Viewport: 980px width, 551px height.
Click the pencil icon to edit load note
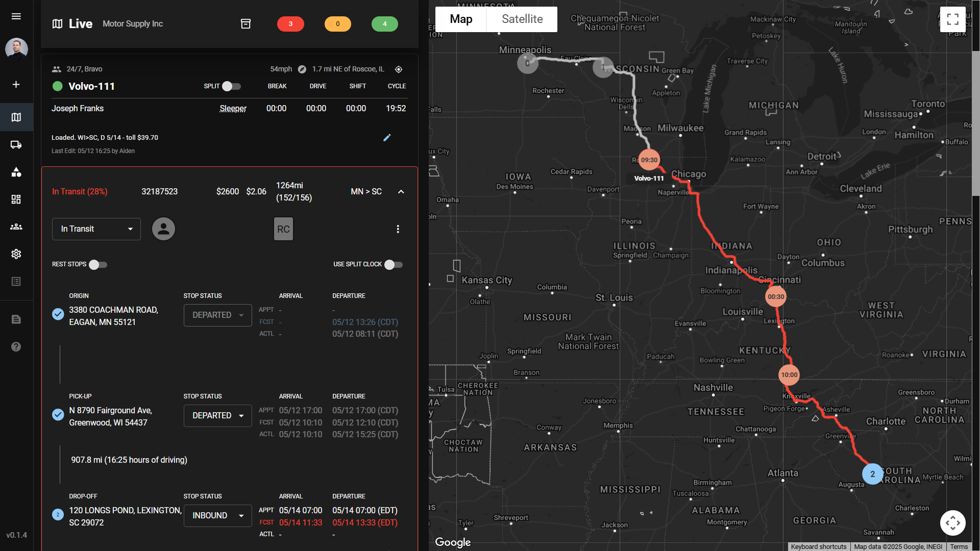[x=387, y=138]
